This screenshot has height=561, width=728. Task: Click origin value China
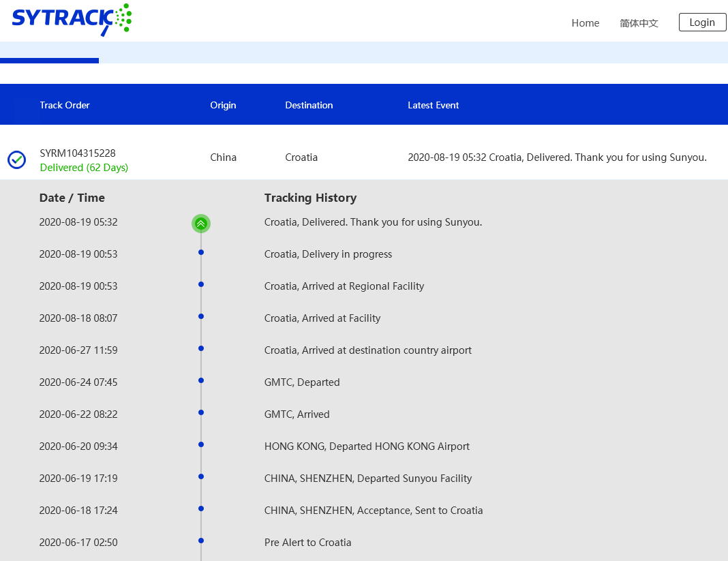[224, 157]
